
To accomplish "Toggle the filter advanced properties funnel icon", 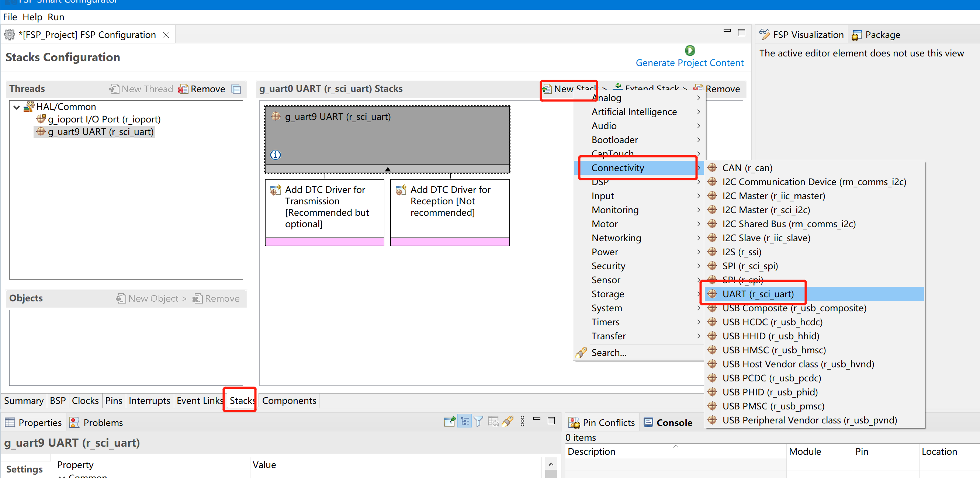I will click(x=479, y=421).
